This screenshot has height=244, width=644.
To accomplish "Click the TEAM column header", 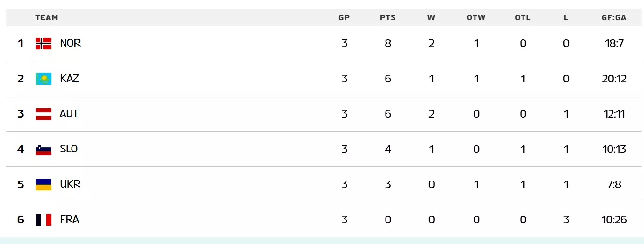I will point(47,18).
